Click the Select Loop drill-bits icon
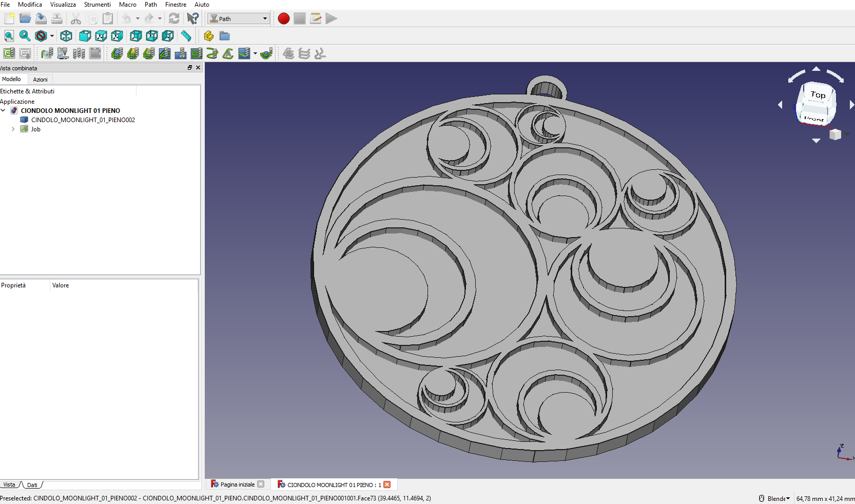The image size is (855, 504). click(x=79, y=53)
